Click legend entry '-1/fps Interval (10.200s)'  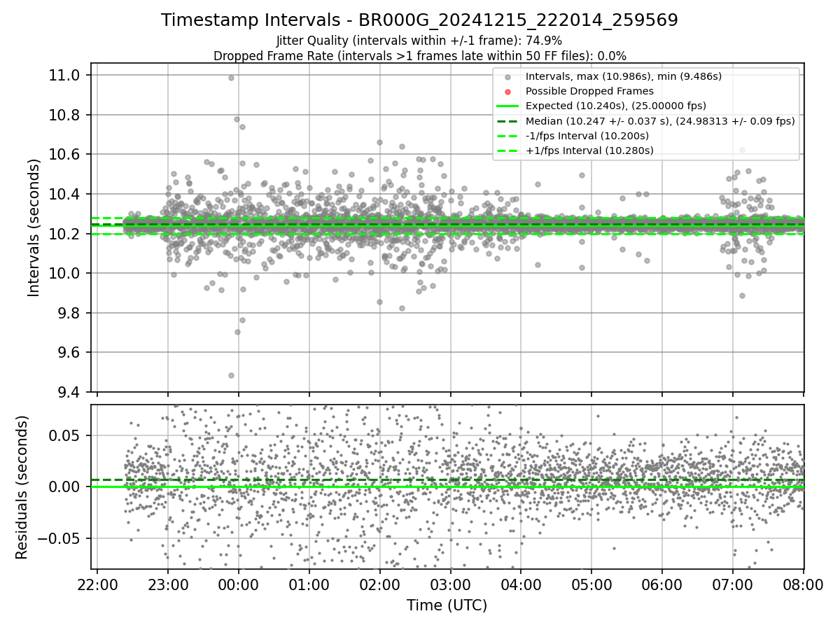pyautogui.click(x=587, y=136)
